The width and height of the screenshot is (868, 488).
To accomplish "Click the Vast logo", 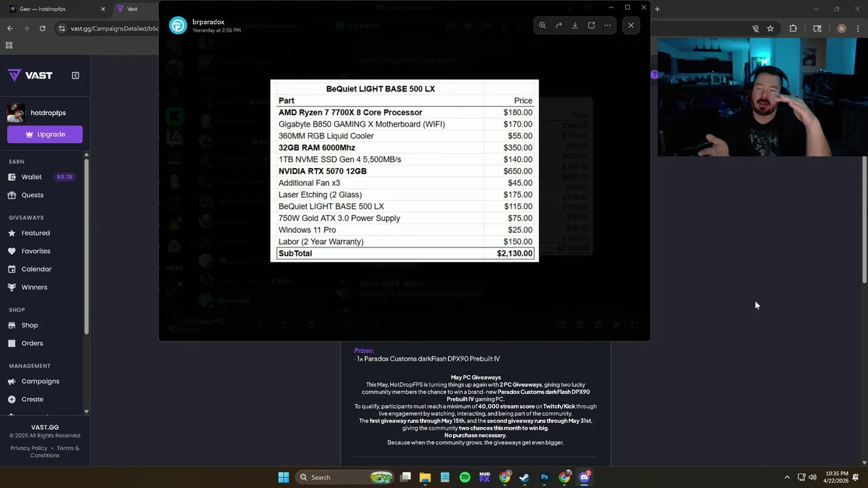I will 30,75.
